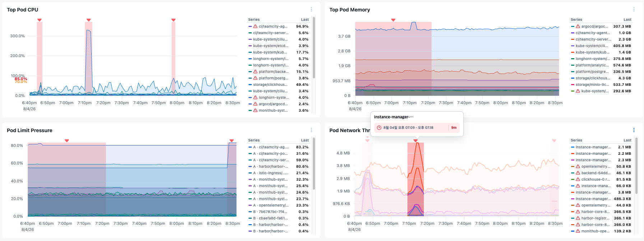Sort Top Pod Memory legend by Series header

coord(576,20)
